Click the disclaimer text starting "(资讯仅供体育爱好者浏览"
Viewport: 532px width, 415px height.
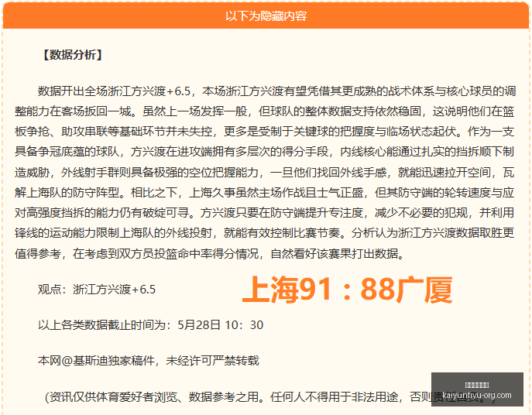[269, 396]
